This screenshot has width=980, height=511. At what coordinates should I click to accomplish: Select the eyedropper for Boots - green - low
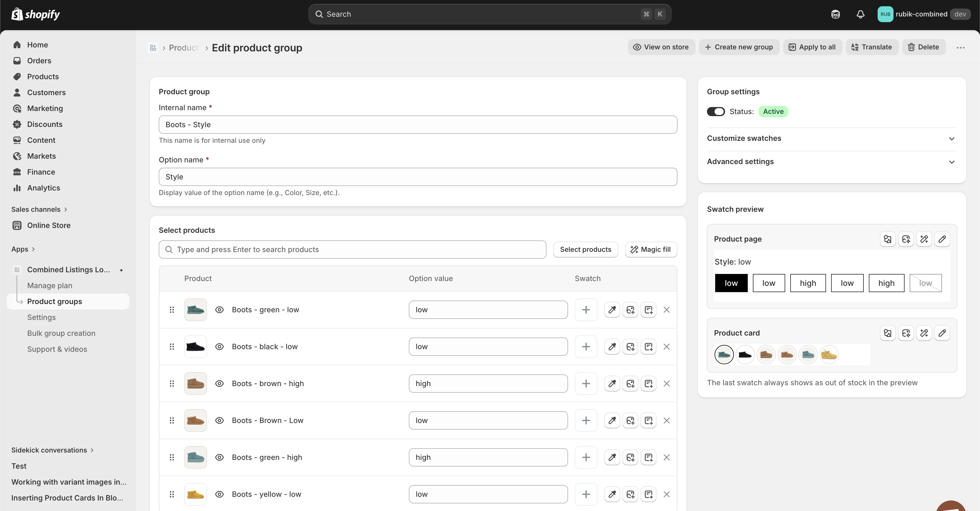pos(612,309)
